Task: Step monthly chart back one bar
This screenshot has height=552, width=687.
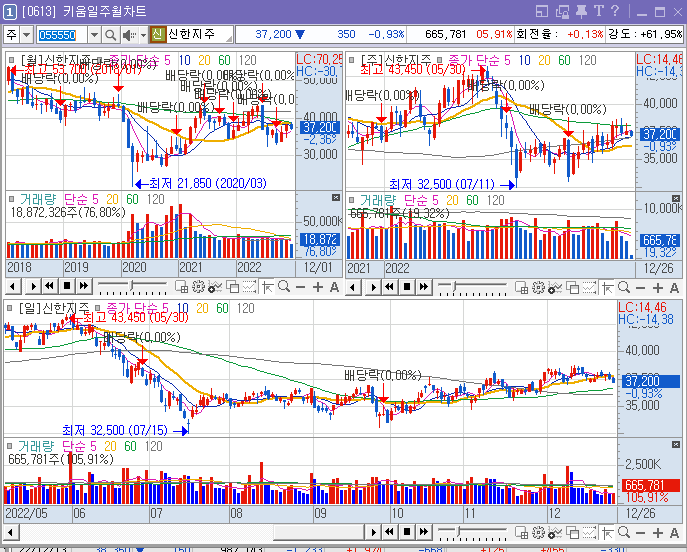Action: click(x=13, y=287)
